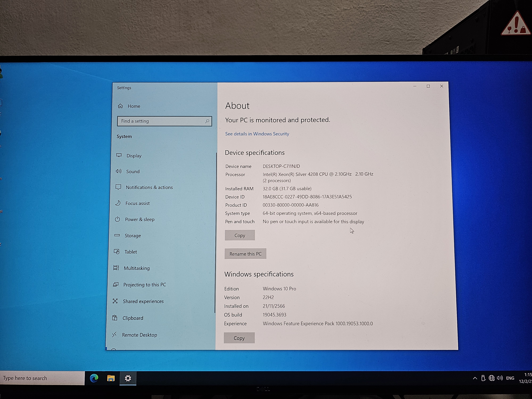The image size is (532, 399).
Task: Select Projecting to this PC
Action: tap(145, 285)
